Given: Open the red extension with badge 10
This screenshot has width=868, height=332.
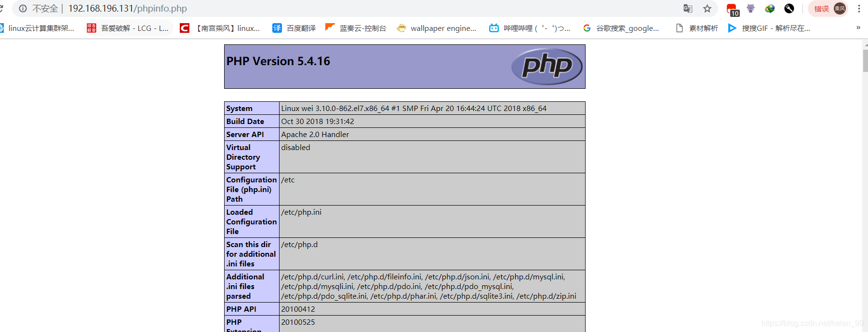Looking at the screenshot, I should point(733,9).
